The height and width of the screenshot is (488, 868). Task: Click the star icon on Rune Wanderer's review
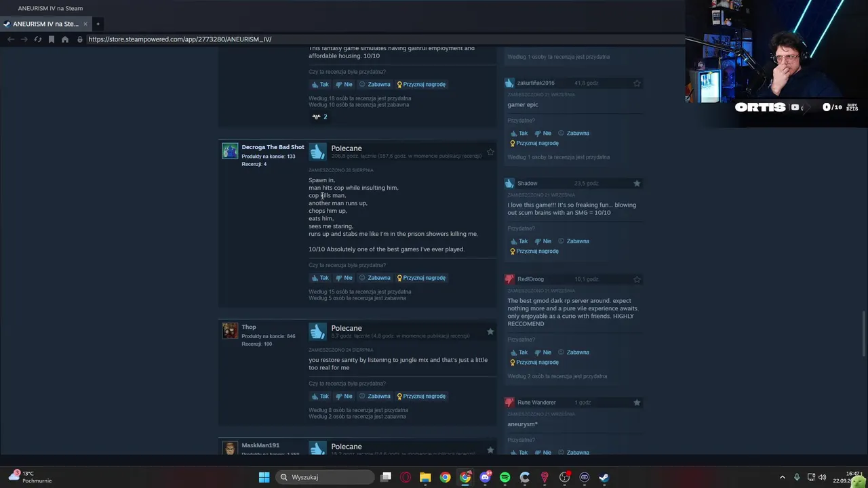[x=637, y=402]
